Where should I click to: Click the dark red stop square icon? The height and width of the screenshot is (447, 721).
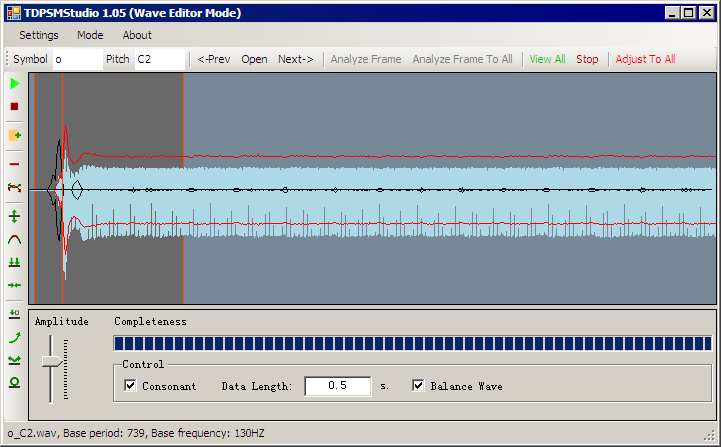pyautogui.click(x=15, y=107)
